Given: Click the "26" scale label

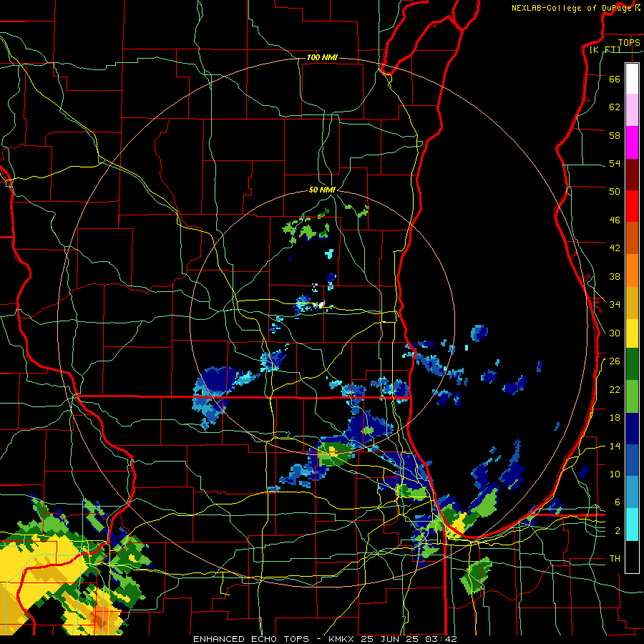Looking at the screenshot, I should pyautogui.click(x=615, y=361).
